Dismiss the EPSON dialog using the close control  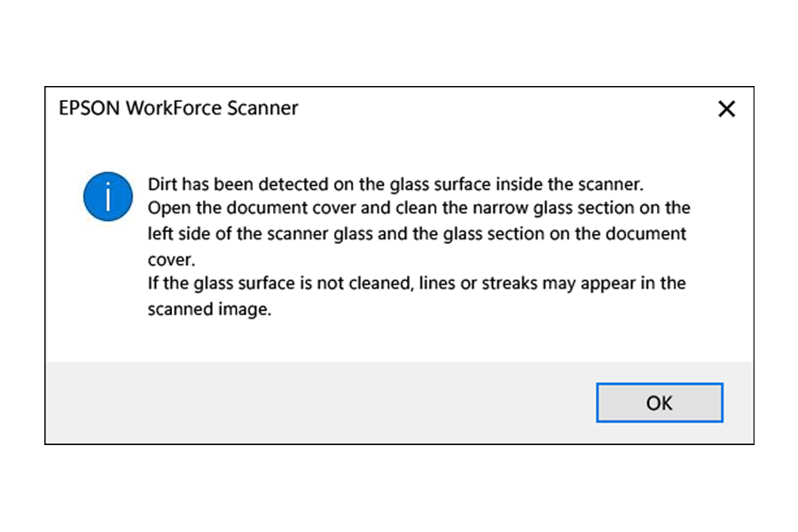(726, 108)
